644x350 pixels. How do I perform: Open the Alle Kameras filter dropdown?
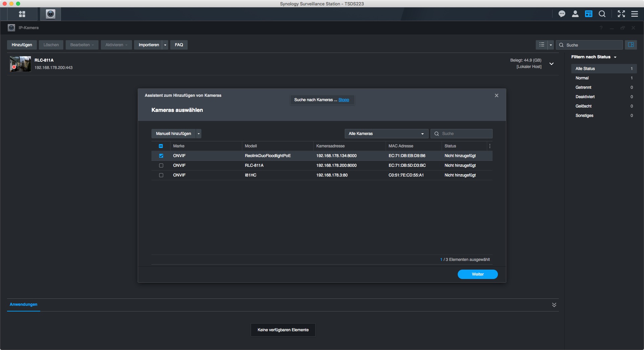click(386, 134)
